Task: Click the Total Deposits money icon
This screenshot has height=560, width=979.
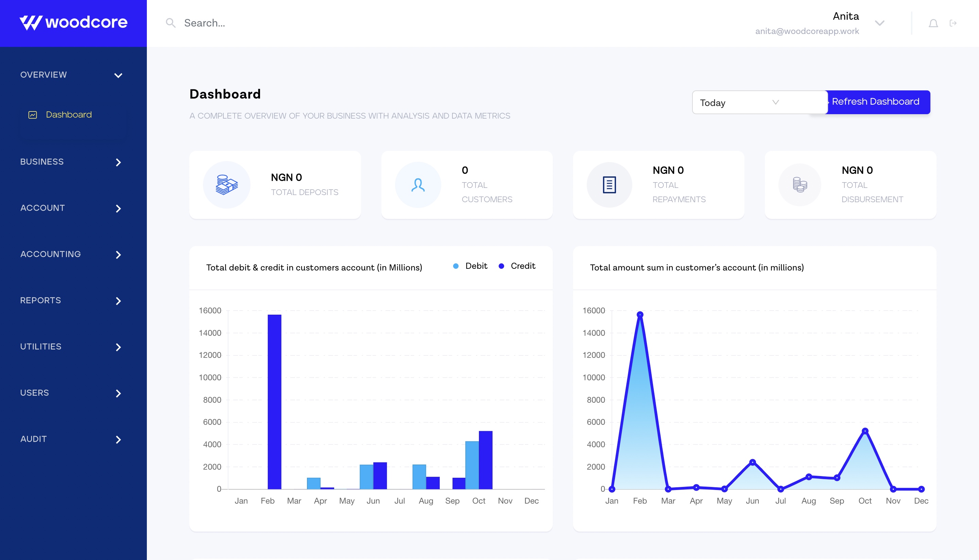Action: click(x=227, y=185)
